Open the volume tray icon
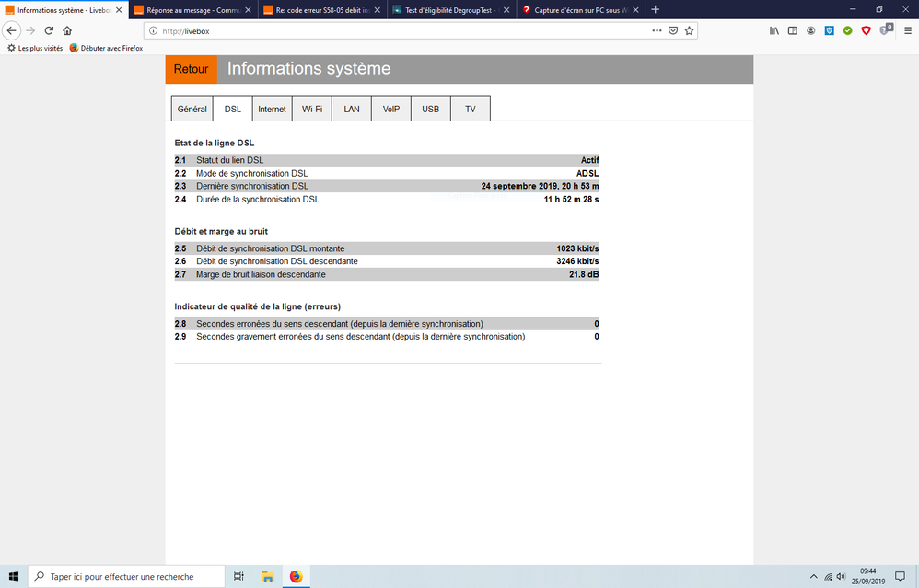This screenshot has width=919, height=588. tap(841, 576)
